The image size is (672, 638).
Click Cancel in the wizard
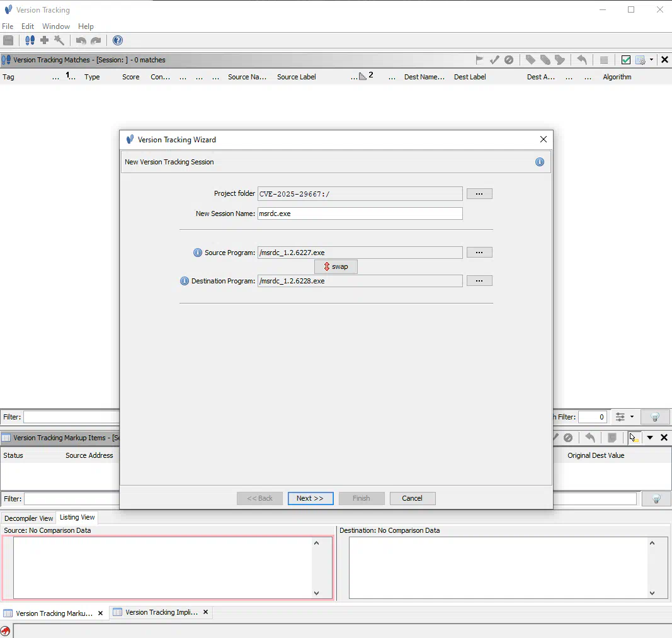tap(413, 498)
